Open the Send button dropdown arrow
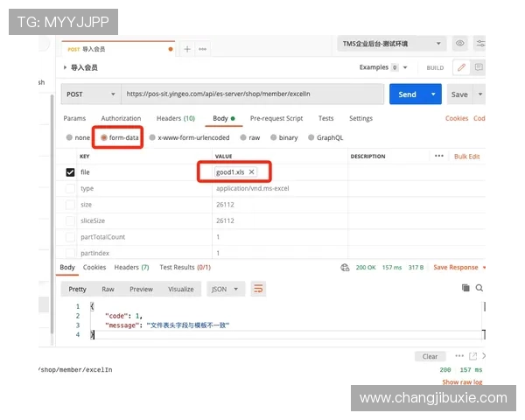Viewport: 525px width, 420px height. (433, 94)
